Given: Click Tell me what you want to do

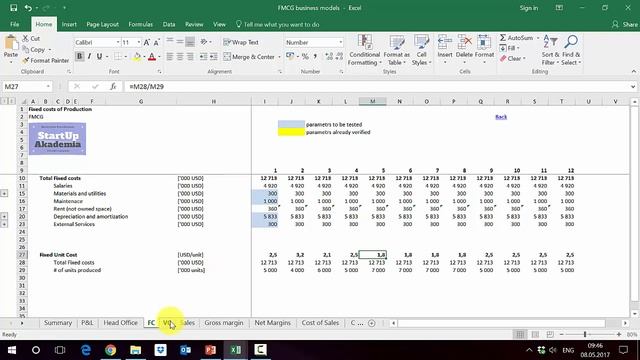Looking at the screenshot, I should click(278, 24).
